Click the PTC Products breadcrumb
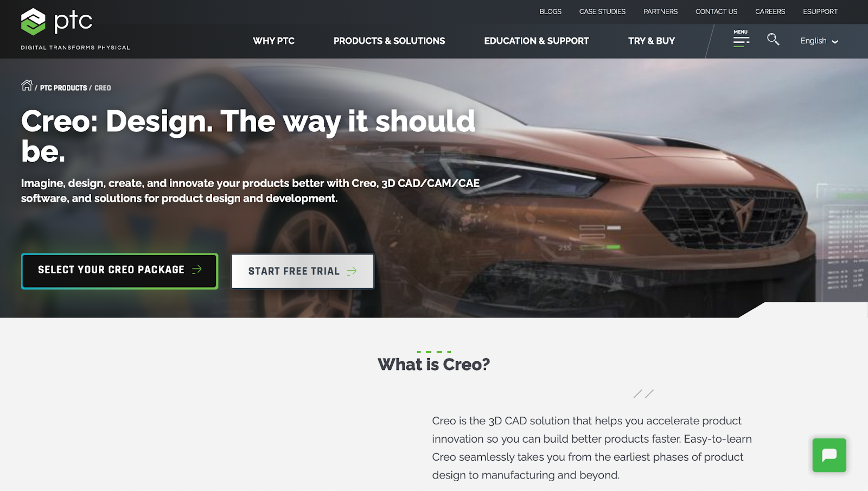The image size is (868, 491). click(x=63, y=88)
